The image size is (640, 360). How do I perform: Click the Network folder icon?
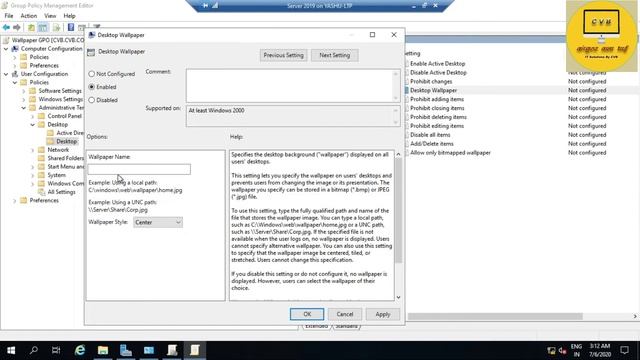[x=41, y=150]
